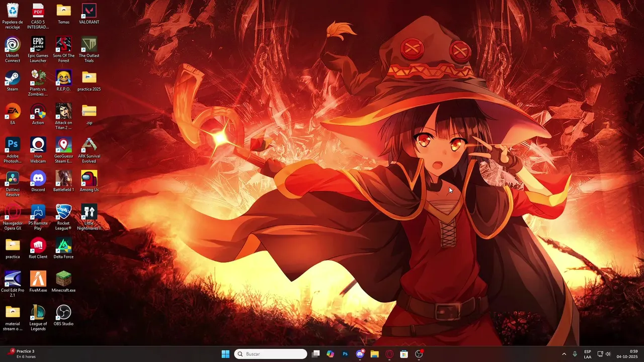Image resolution: width=644 pixels, height=362 pixels.
Task: Open Copilot from the taskbar
Action: coord(330,354)
